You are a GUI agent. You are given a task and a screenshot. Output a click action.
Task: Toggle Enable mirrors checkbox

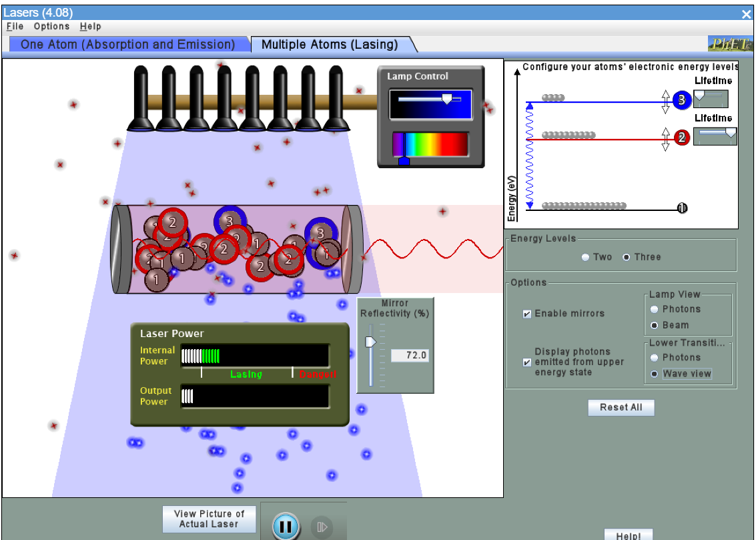coord(527,314)
